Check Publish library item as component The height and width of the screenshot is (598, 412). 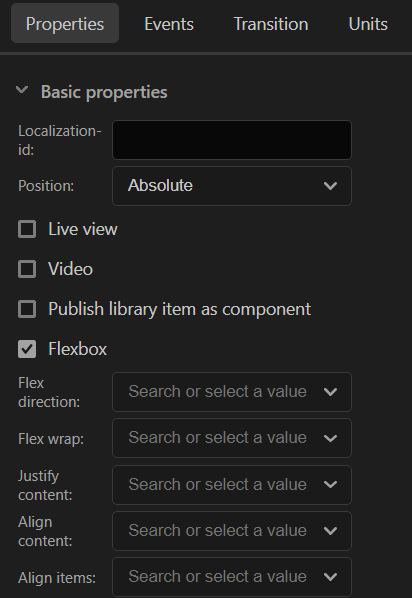pos(27,309)
